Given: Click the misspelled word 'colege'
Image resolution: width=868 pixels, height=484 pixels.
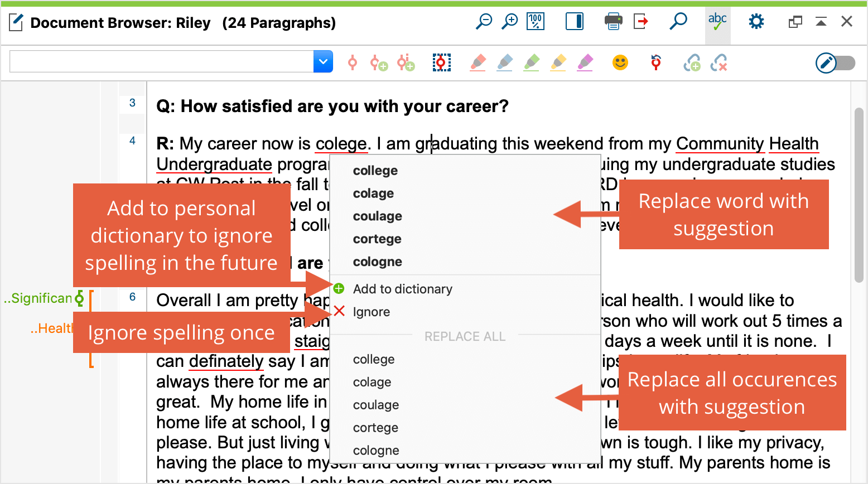Looking at the screenshot, I should pyautogui.click(x=341, y=144).
